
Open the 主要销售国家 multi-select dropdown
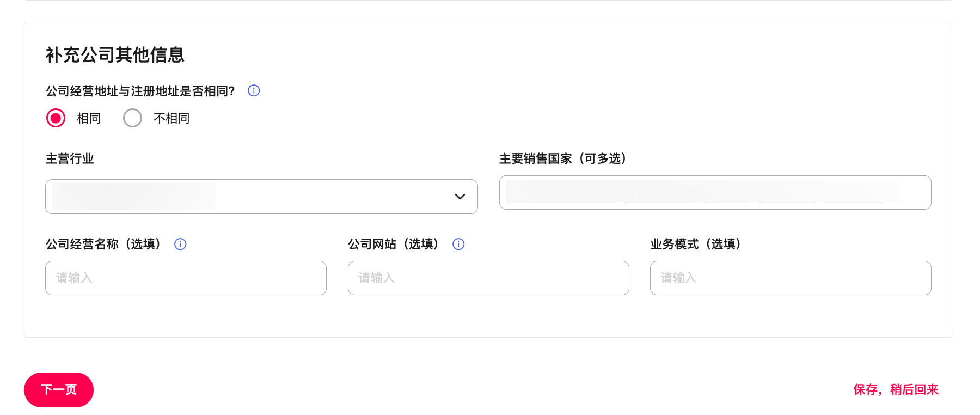click(715, 193)
